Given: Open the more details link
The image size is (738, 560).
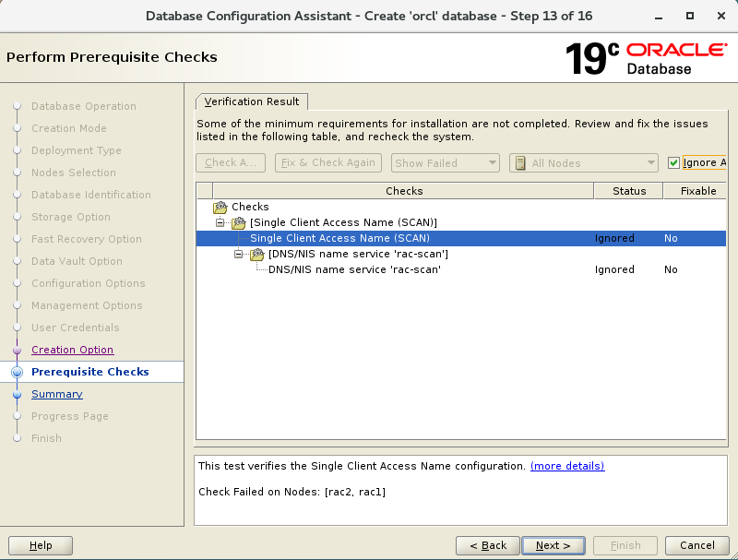Looking at the screenshot, I should [566, 466].
